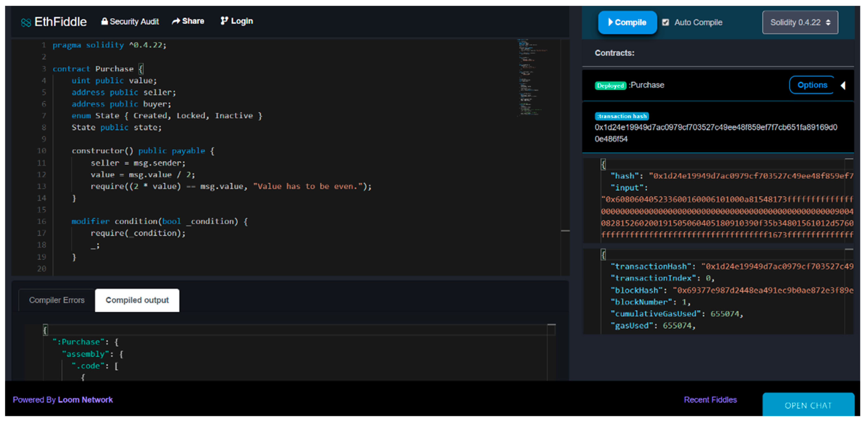Open the Solidity 0.4.22 version dropdown
This screenshot has height=423, width=868.
point(800,23)
